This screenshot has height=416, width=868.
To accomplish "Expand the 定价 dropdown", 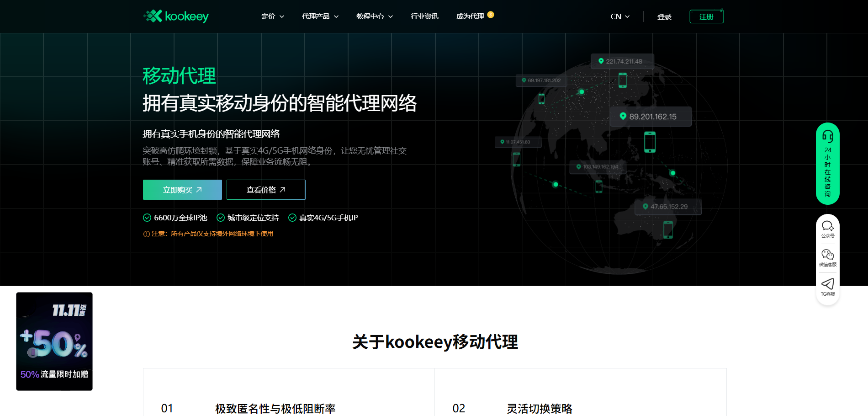I will pyautogui.click(x=272, y=16).
